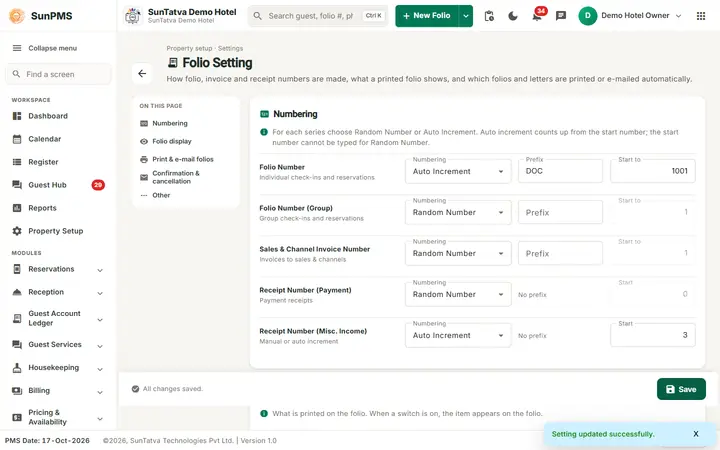Click the Demo Hotel Owner avatar

(x=587, y=16)
